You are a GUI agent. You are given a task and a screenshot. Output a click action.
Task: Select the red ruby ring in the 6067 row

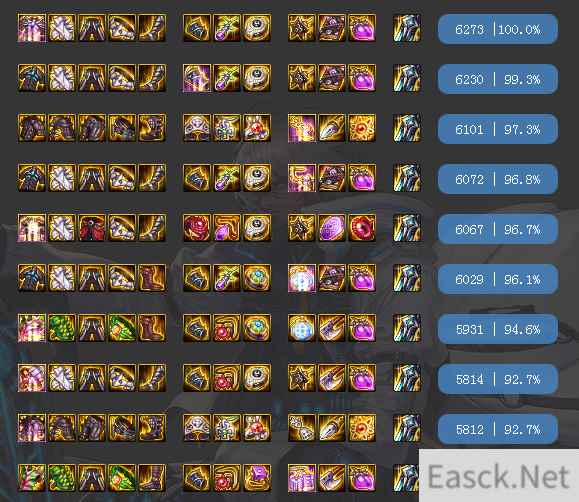click(x=362, y=228)
